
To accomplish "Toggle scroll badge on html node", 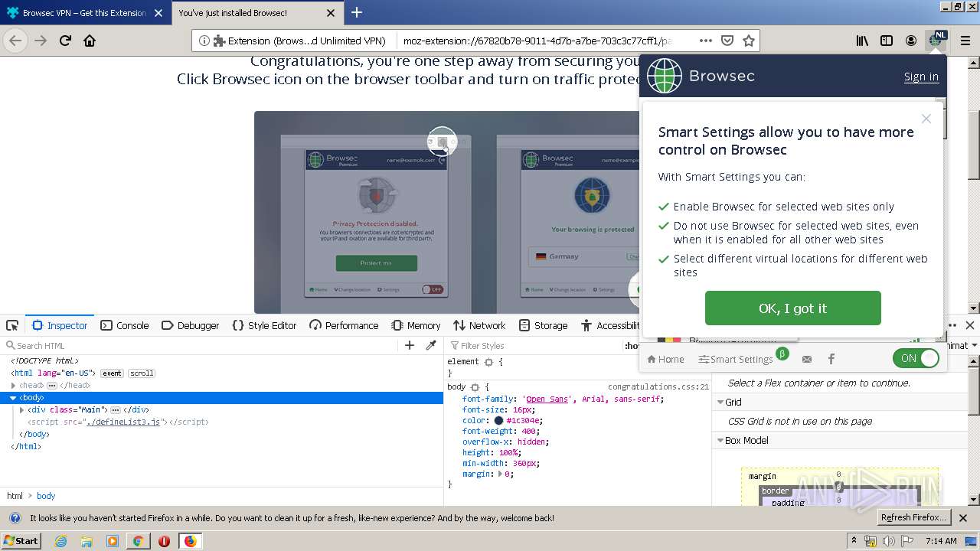I will [x=142, y=373].
